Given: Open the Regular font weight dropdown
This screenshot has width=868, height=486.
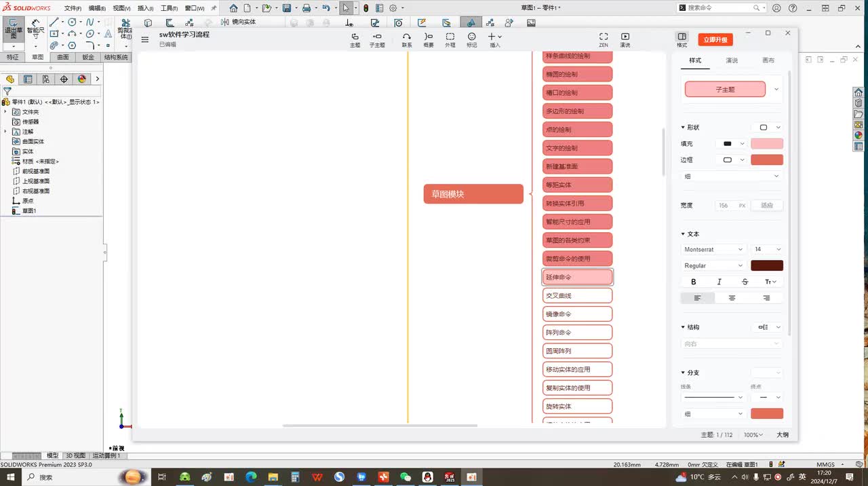Looking at the screenshot, I should point(713,265).
